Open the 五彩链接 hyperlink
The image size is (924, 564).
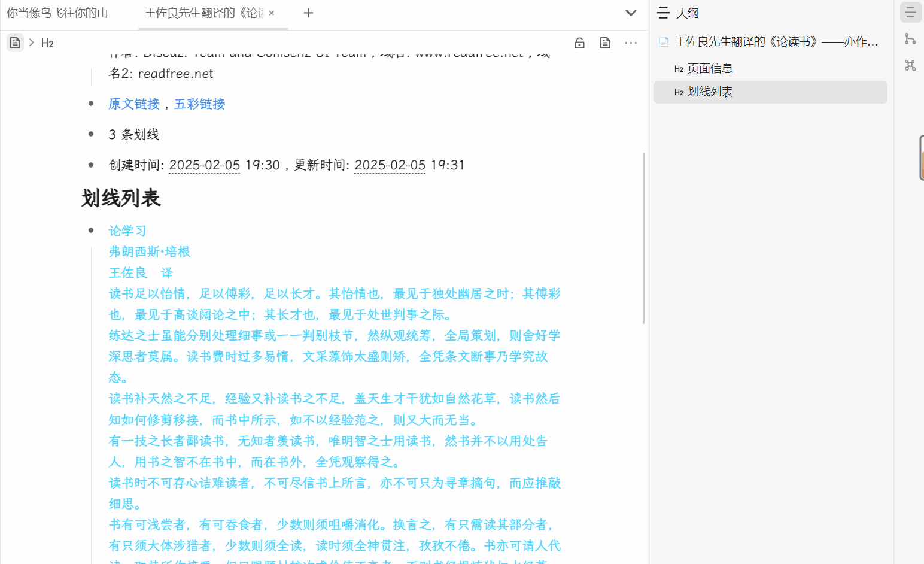199,104
